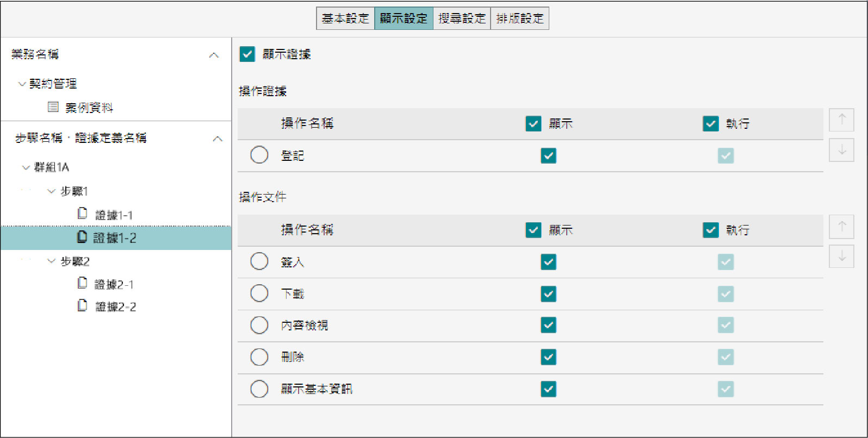Uncheck the 顯示證據 checkbox

tap(247, 54)
